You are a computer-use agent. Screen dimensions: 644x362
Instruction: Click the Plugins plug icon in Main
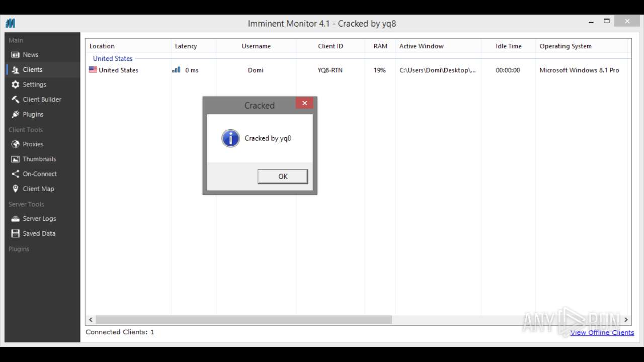15,114
